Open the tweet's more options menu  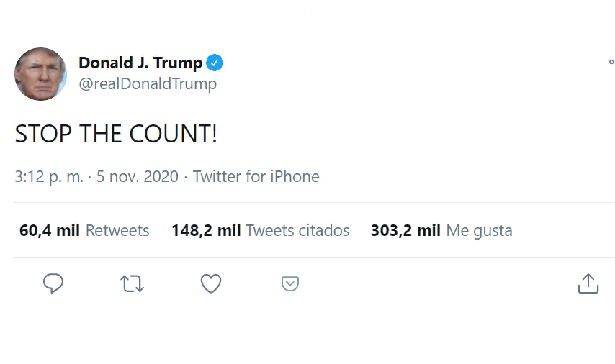coord(611,62)
